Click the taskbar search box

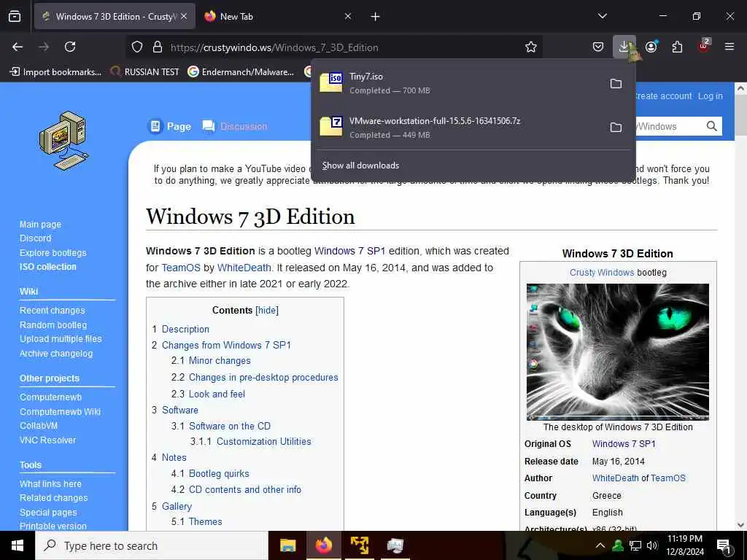click(152, 545)
